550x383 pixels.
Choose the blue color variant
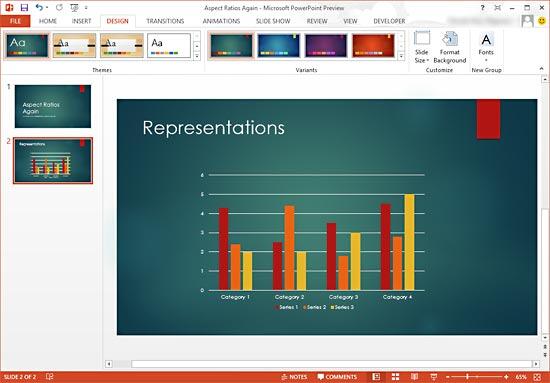tap(279, 46)
